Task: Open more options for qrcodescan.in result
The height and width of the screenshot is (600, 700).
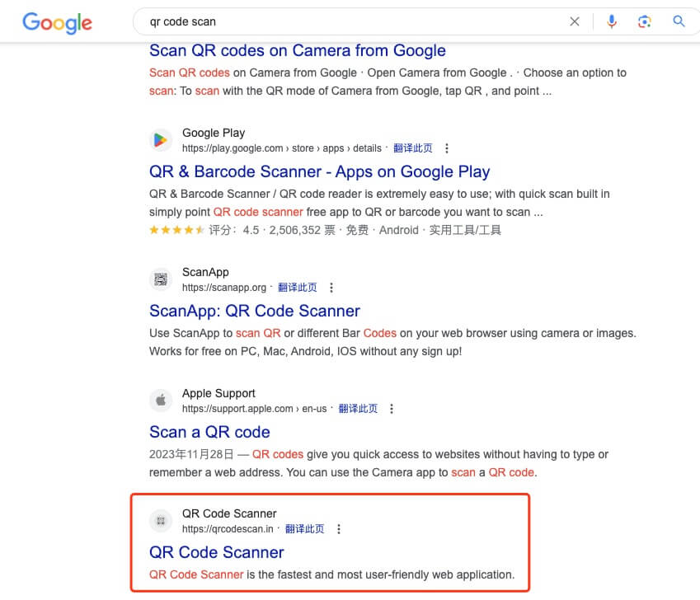Action: 339,529
